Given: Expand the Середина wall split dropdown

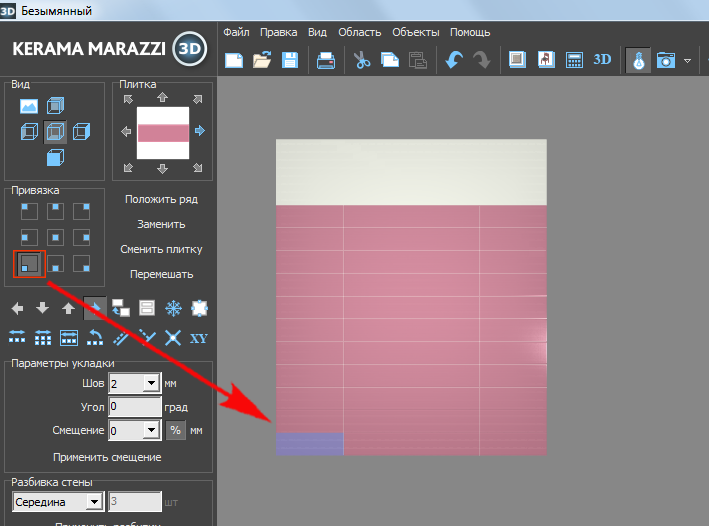Looking at the screenshot, I should (x=94, y=501).
